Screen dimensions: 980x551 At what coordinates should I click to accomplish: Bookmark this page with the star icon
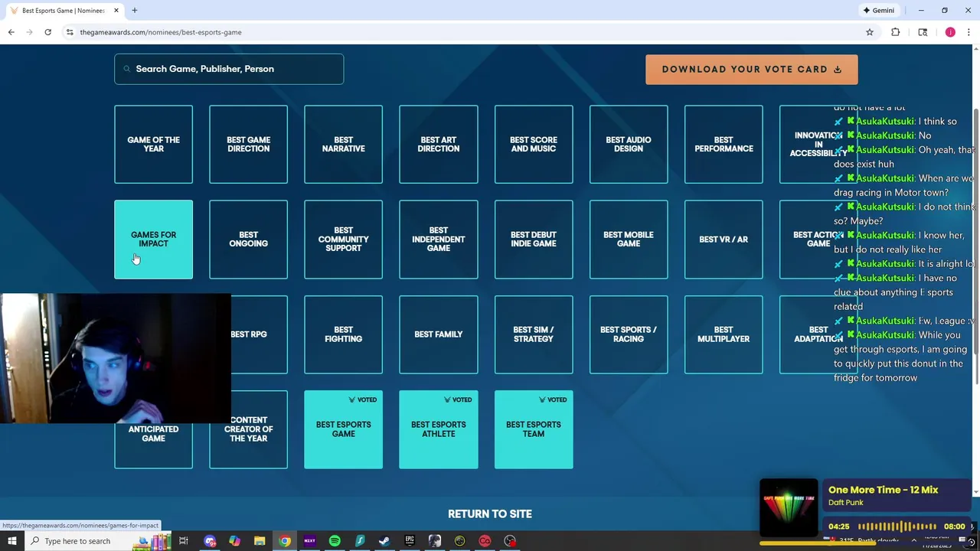tap(870, 32)
